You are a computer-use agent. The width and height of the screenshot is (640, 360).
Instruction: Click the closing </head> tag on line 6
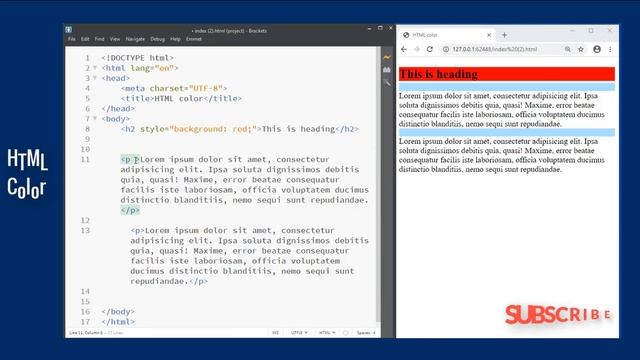click(x=118, y=109)
